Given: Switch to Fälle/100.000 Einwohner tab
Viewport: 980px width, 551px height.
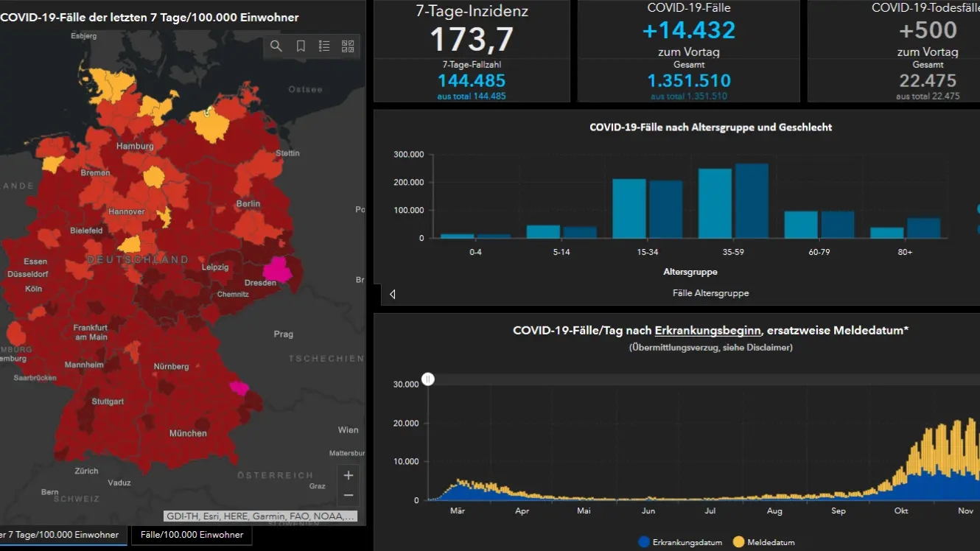Looking at the screenshot, I should (192, 535).
